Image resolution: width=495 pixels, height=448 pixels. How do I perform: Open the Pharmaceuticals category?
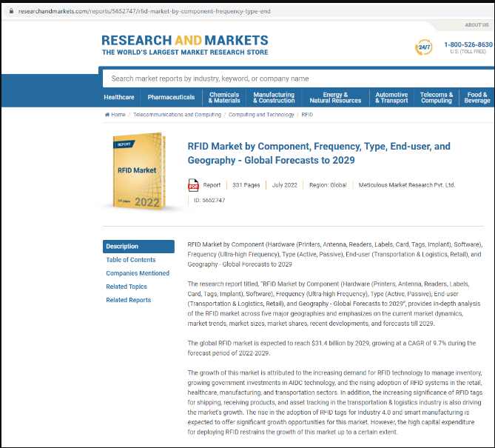coord(171,97)
